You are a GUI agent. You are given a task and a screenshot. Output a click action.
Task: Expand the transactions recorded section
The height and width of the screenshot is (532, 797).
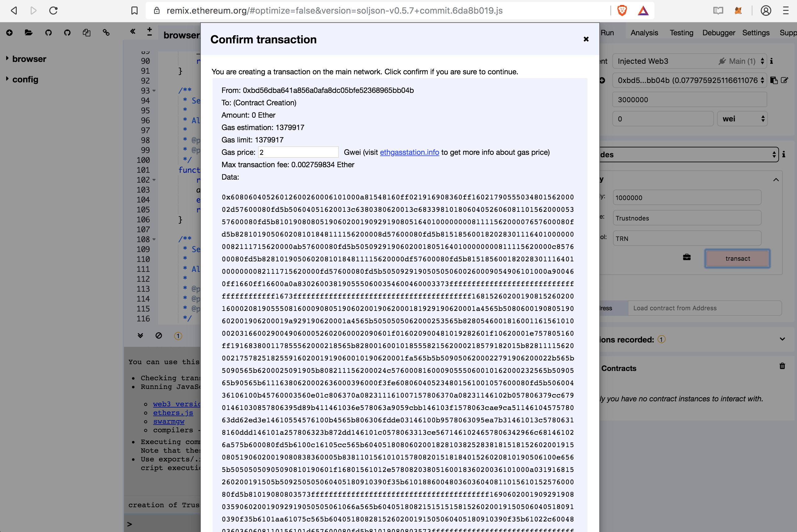(x=782, y=339)
